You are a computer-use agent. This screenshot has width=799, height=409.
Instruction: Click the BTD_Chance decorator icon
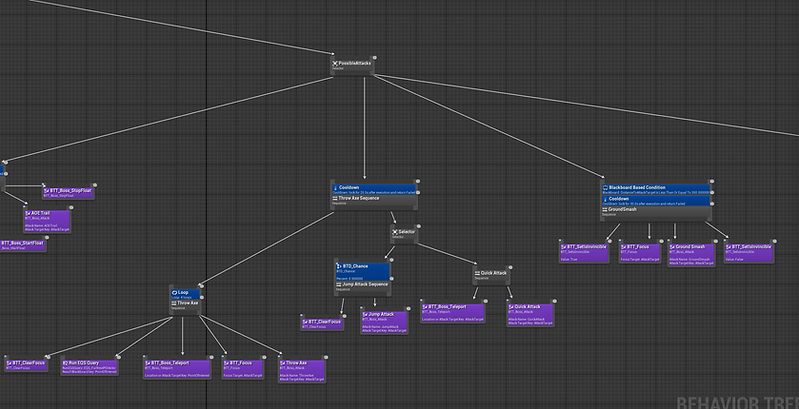pyautogui.click(x=339, y=266)
